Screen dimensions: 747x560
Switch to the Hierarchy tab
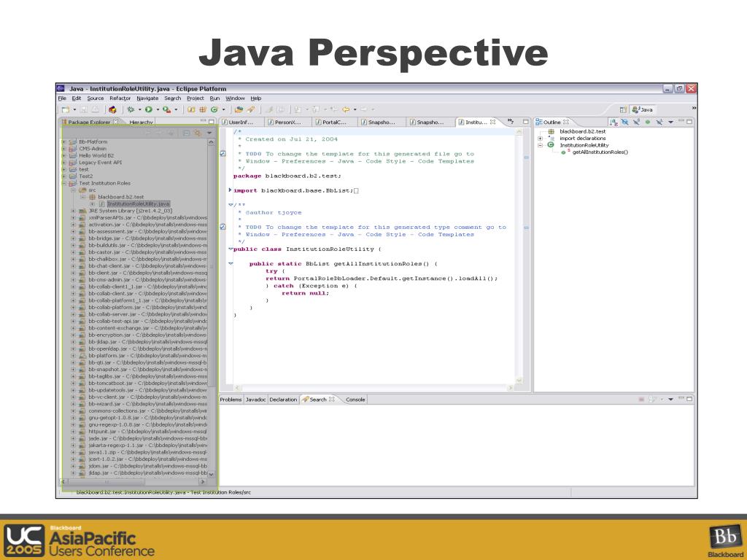tap(141, 122)
